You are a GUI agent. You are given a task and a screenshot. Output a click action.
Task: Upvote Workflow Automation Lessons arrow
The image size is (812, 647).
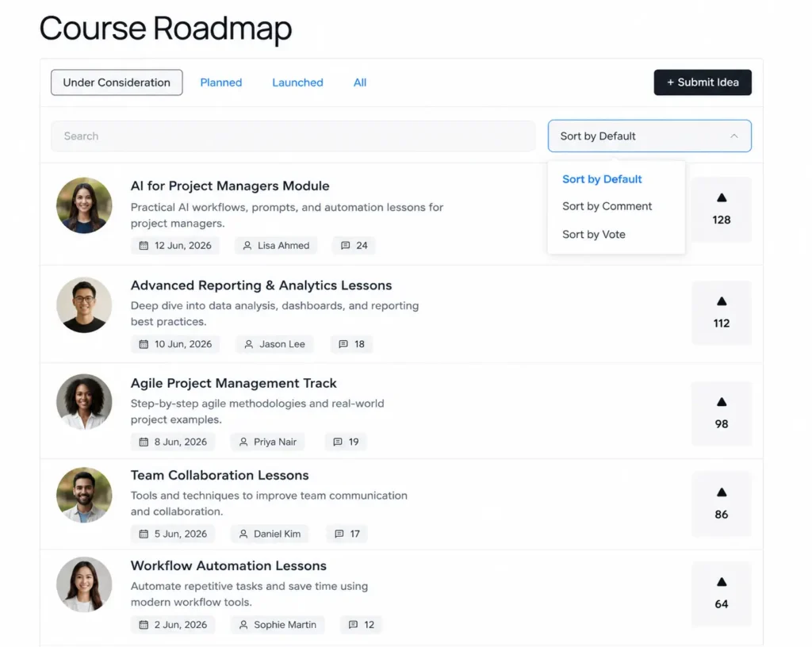click(x=722, y=582)
